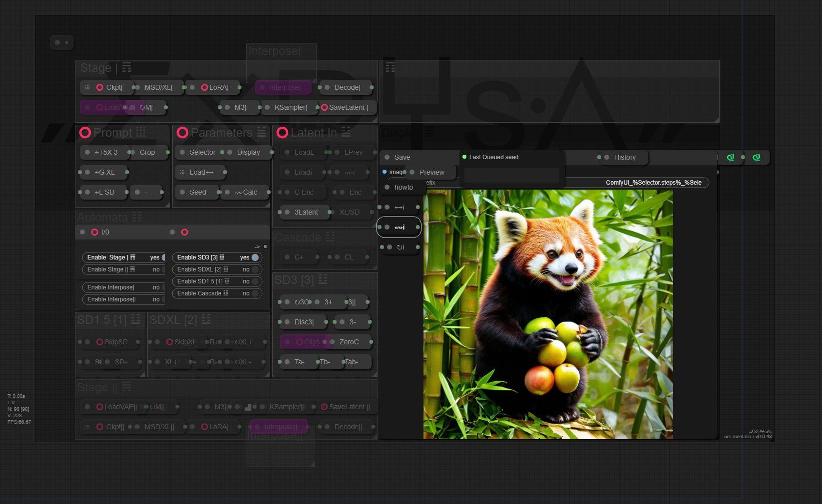Click the pink ring icon next to I/0
This screenshot has width=822, height=504.
(95, 232)
